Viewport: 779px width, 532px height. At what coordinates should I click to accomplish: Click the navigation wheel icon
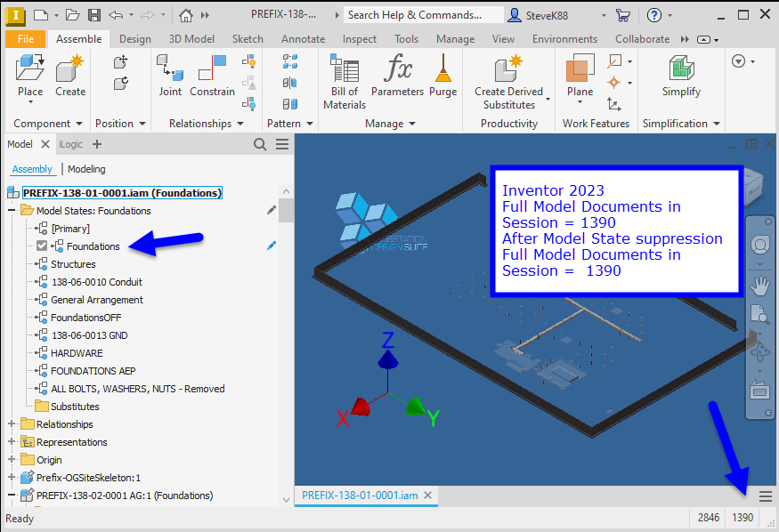(759, 245)
